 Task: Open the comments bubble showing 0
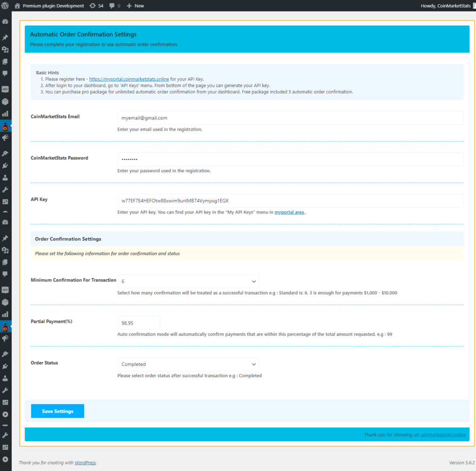click(x=115, y=6)
